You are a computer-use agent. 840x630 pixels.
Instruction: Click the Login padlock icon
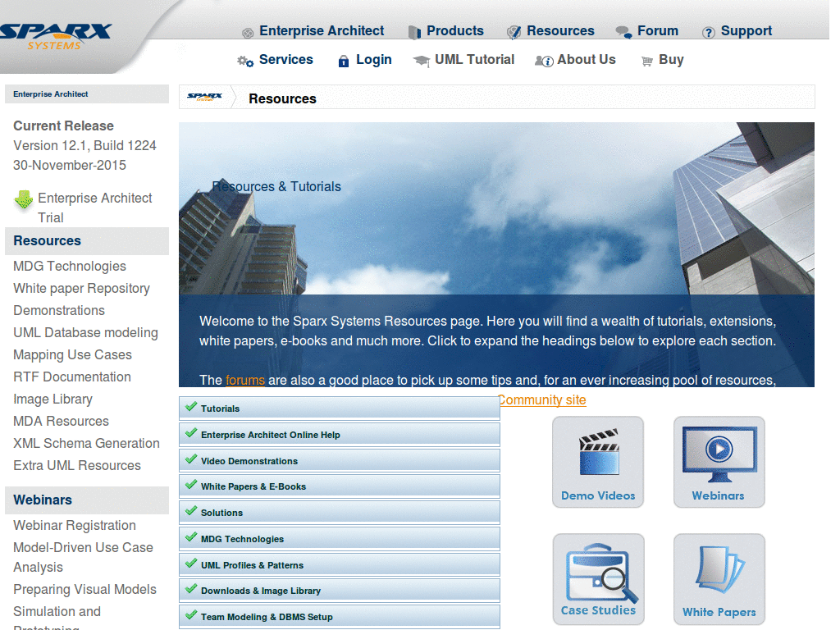[x=344, y=61]
